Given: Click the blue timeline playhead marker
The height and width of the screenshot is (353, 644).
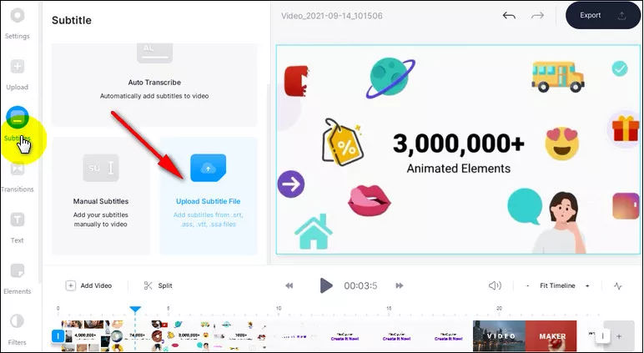Looking at the screenshot, I should click(x=135, y=309).
